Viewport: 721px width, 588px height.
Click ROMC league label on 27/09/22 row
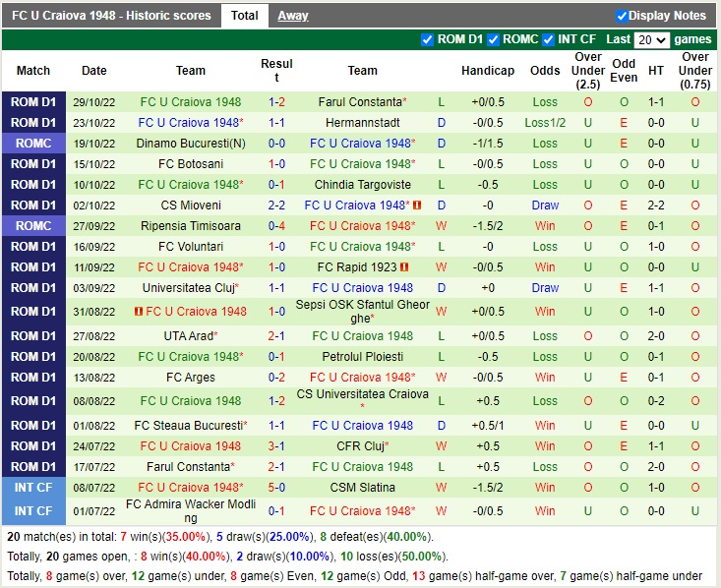[x=33, y=226]
